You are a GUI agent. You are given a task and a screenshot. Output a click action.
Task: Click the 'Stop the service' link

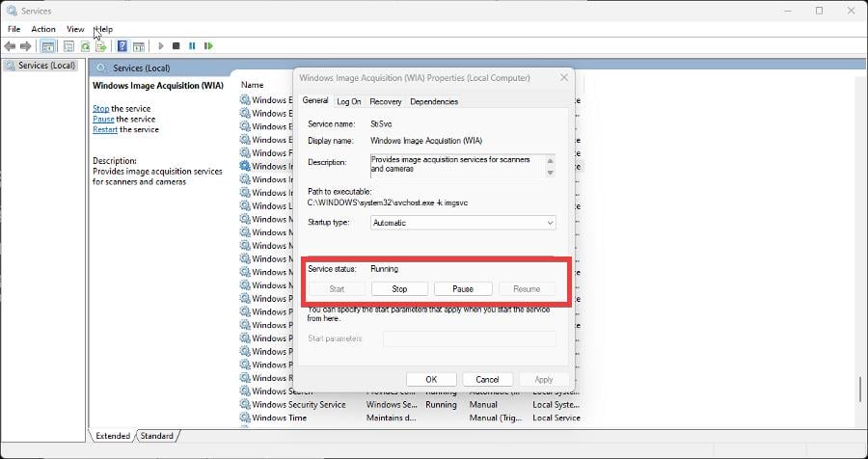(100, 109)
